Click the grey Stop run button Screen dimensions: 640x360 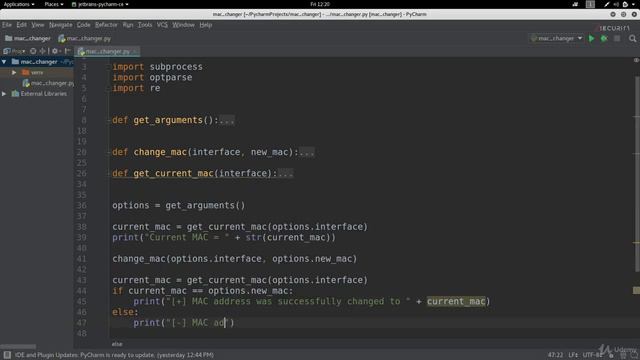click(617, 38)
